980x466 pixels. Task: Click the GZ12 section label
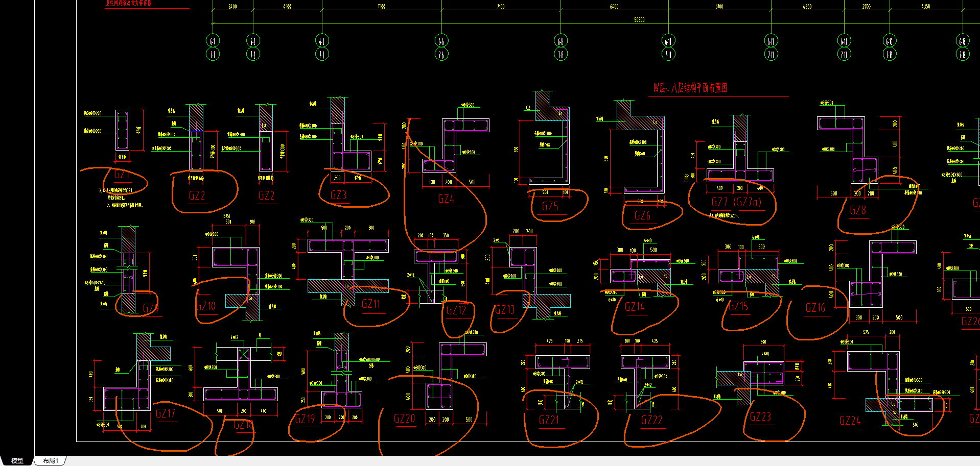[456, 310]
